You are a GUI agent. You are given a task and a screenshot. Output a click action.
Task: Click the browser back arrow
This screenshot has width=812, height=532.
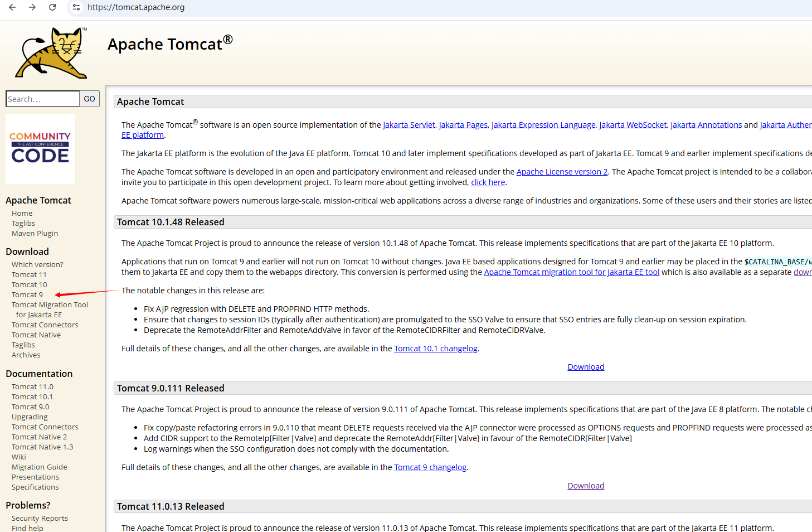click(x=12, y=7)
